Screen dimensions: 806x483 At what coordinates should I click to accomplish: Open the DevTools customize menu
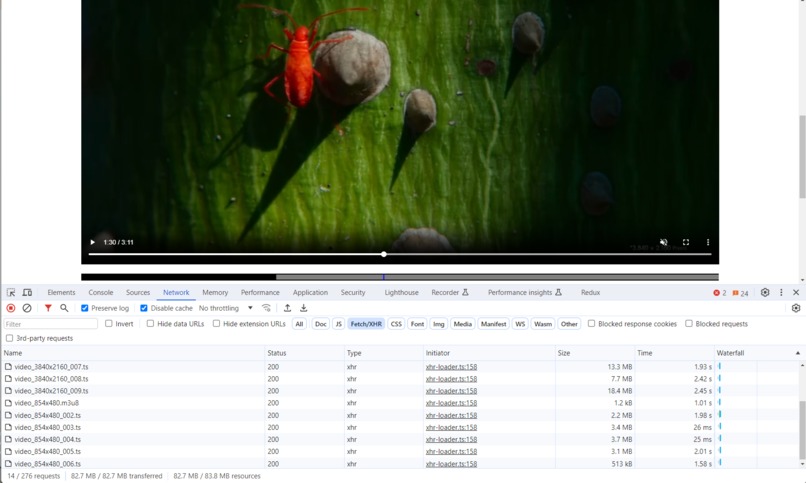point(781,292)
